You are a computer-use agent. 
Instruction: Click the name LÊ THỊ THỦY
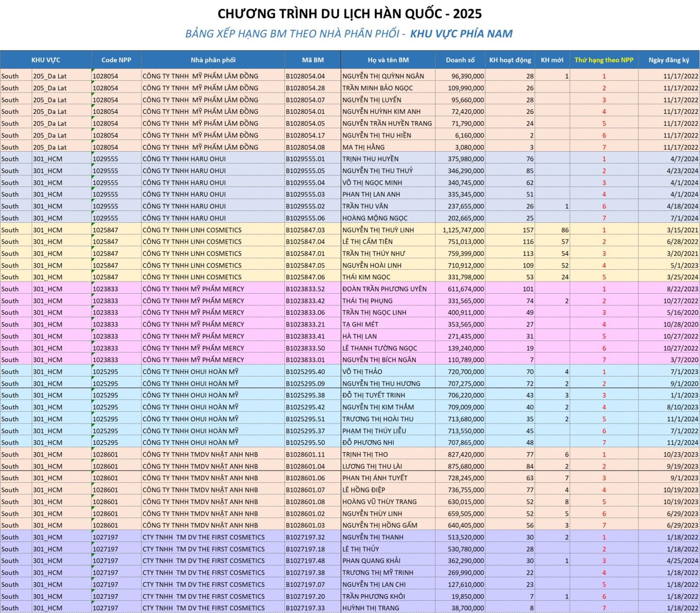tap(361, 549)
